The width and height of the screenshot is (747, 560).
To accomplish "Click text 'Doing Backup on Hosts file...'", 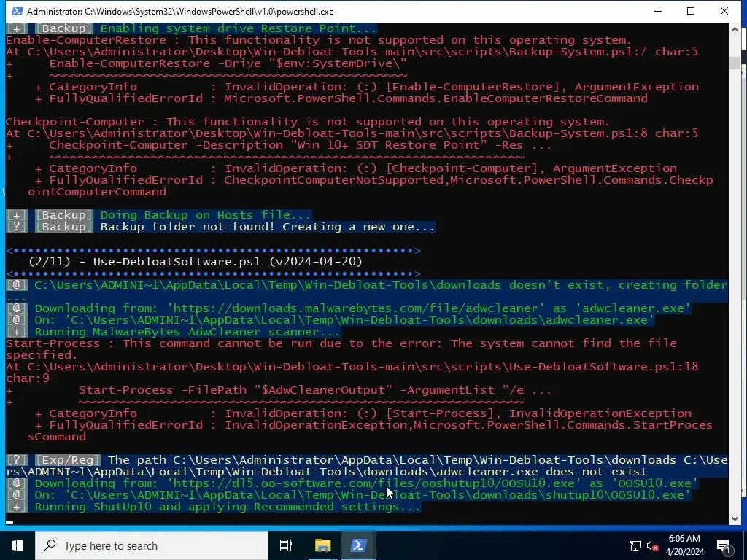I will 205,215.
